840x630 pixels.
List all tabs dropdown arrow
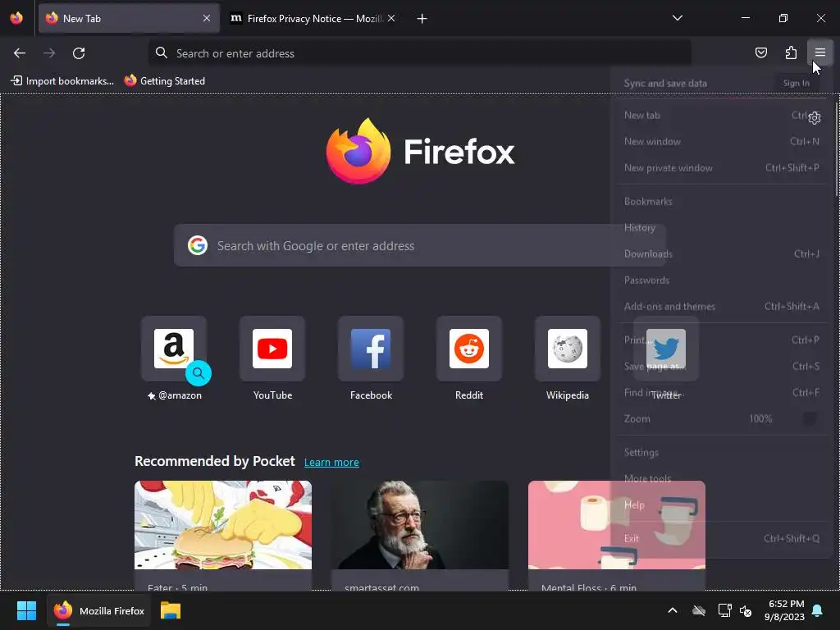point(677,18)
